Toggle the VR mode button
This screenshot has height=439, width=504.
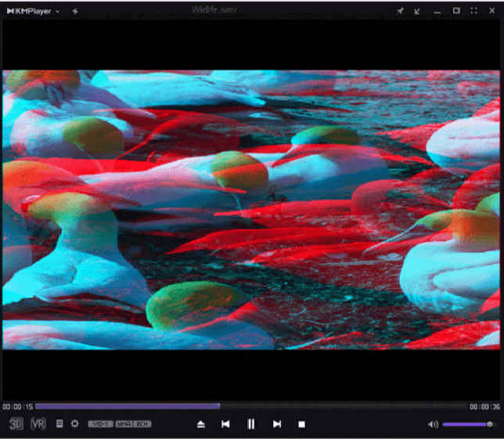pos(38,424)
